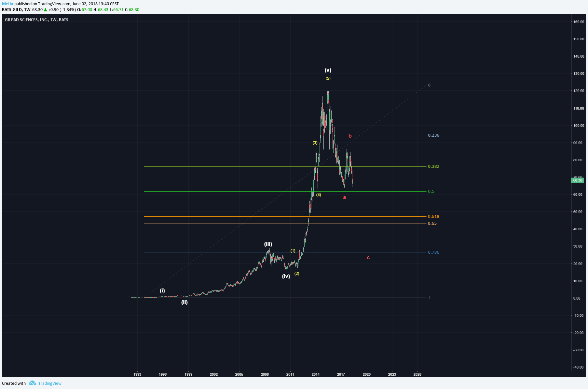Click the blue Fibonacci 0.786 level label

433,252
